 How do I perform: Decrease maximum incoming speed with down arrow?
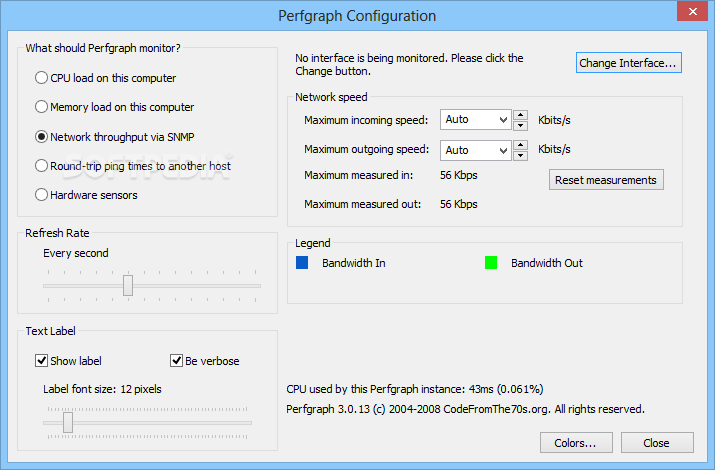point(520,125)
